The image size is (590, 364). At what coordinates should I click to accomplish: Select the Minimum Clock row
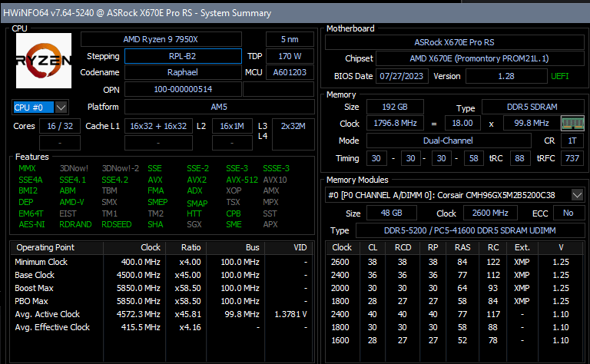(x=161, y=262)
